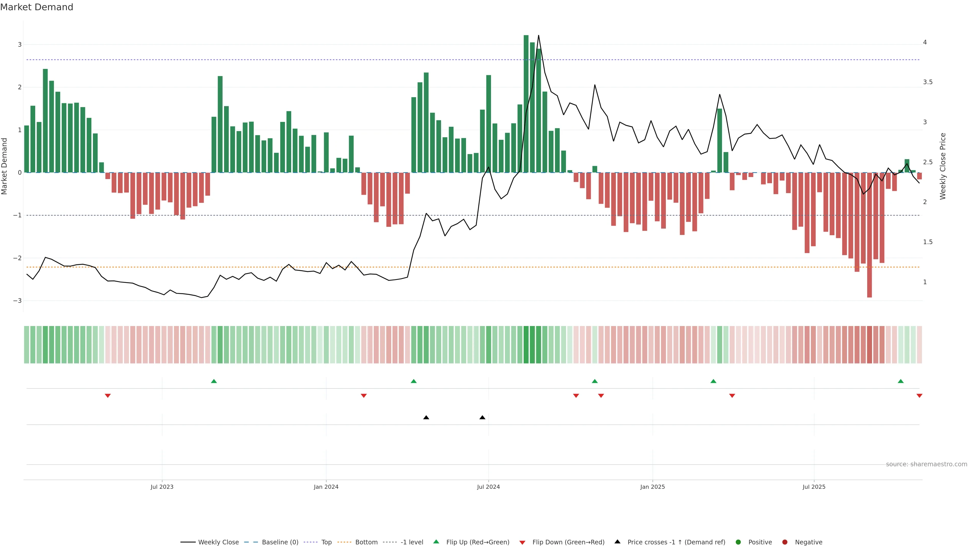Screen dimensions: 980x551
Task: Click the -1 level legend entry
Action: [x=412, y=542]
